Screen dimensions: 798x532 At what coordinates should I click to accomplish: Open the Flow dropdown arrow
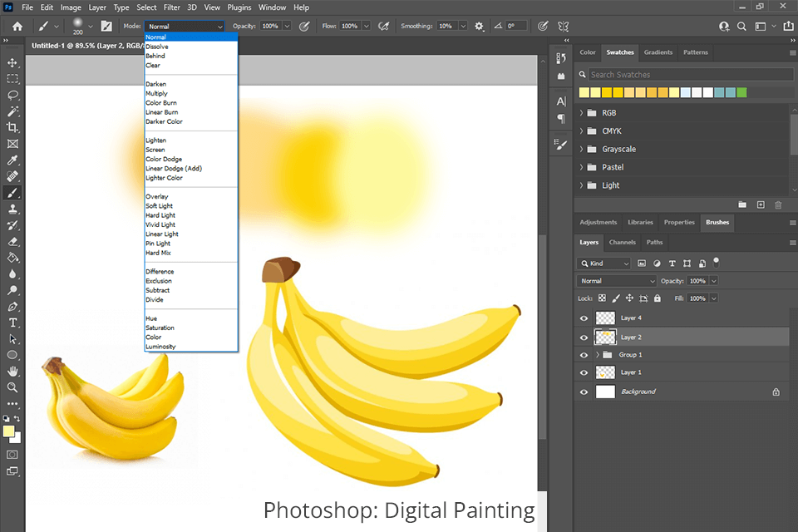pos(366,26)
